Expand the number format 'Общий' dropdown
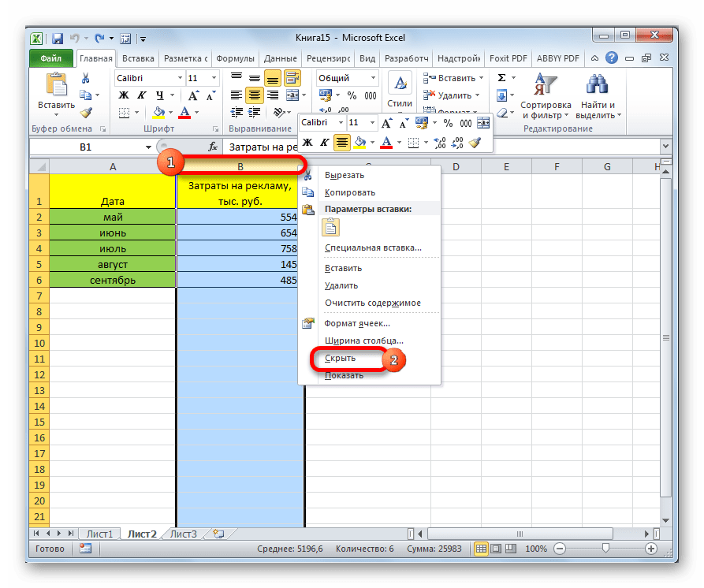 pos(373,78)
